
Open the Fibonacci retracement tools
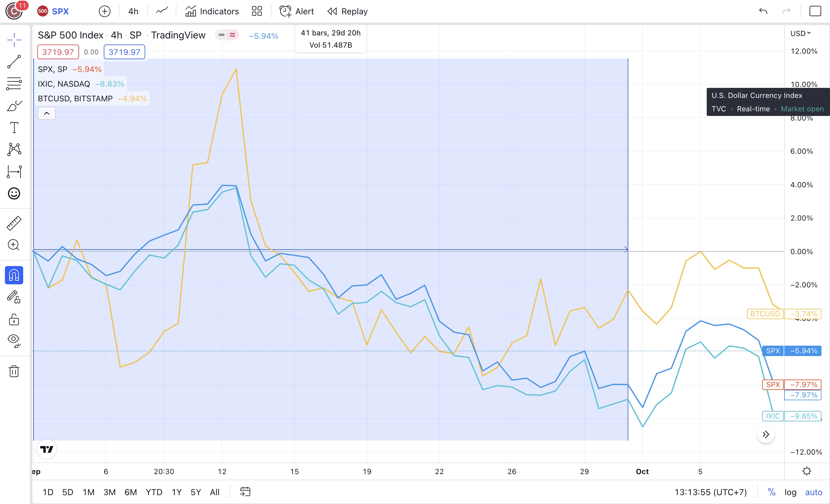[x=14, y=84]
